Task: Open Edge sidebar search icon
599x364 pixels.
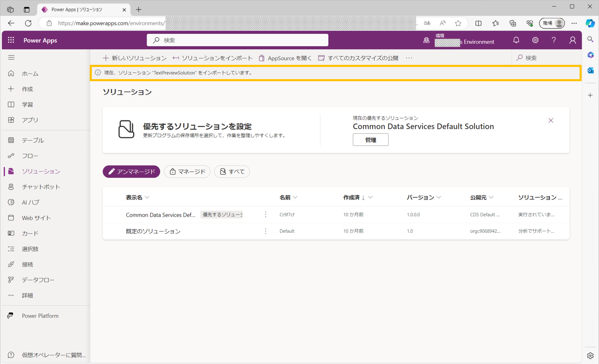Action: point(590,39)
